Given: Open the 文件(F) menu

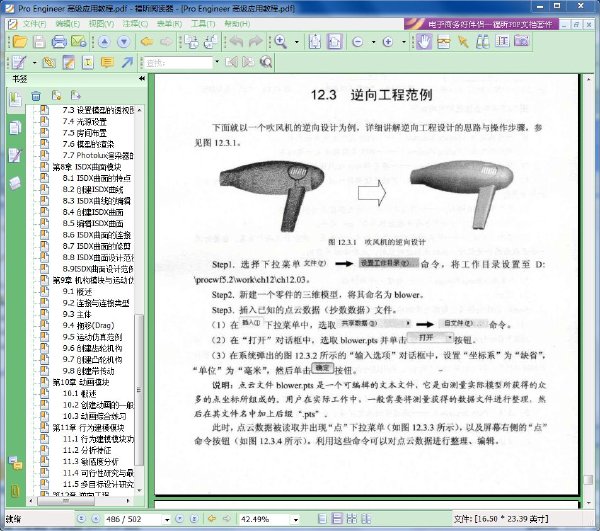Looking at the screenshot, I should (34, 24).
